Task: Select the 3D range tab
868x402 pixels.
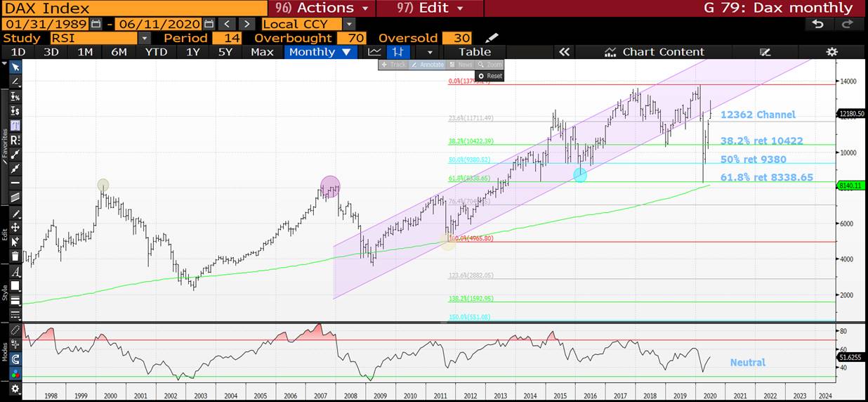Action: (x=51, y=52)
